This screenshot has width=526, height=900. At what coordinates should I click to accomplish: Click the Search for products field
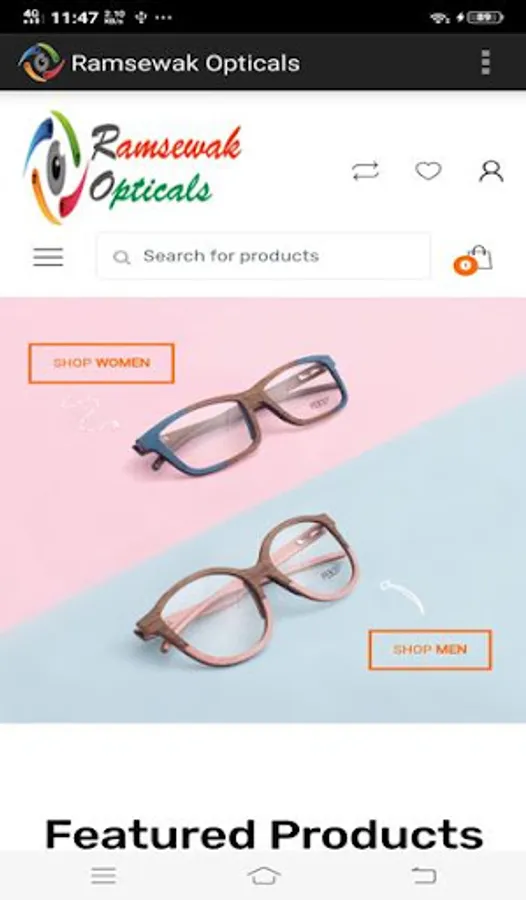tap(264, 256)
